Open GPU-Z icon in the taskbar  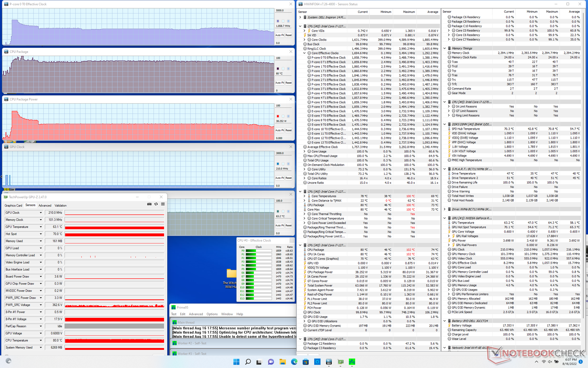coord(341,362)
